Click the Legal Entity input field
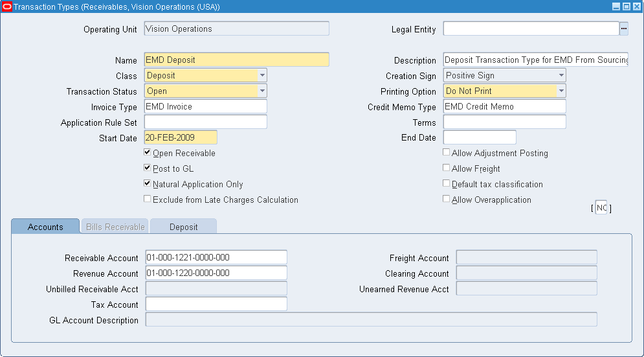The height and width of the screenshot is (357, 644). pos(531,29)
